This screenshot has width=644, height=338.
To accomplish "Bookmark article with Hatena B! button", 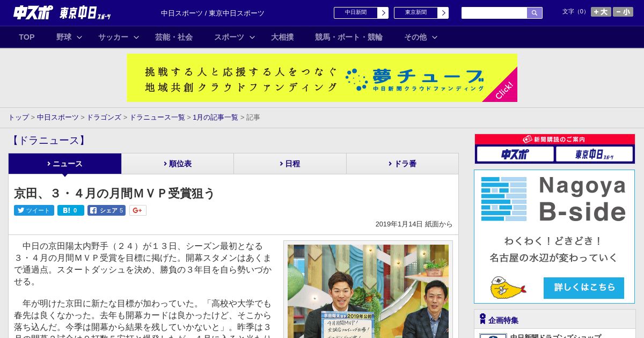I will [71, 210].
